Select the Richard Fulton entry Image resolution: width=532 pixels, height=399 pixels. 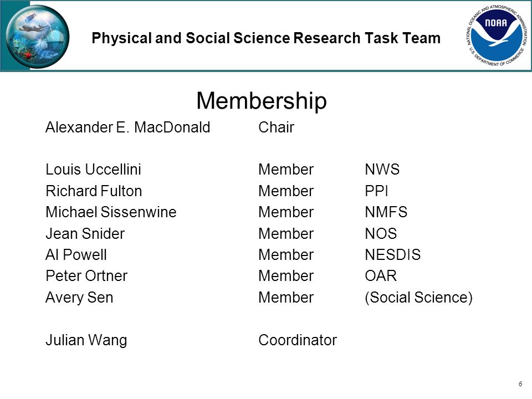[94, 191]
